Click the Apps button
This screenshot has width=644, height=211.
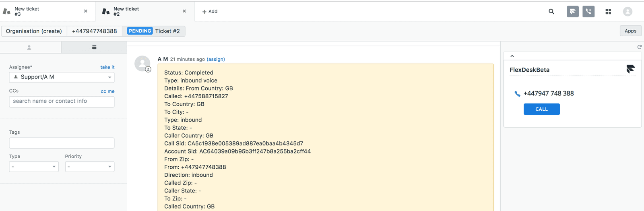pyautogui.click(x=630, y=31)
